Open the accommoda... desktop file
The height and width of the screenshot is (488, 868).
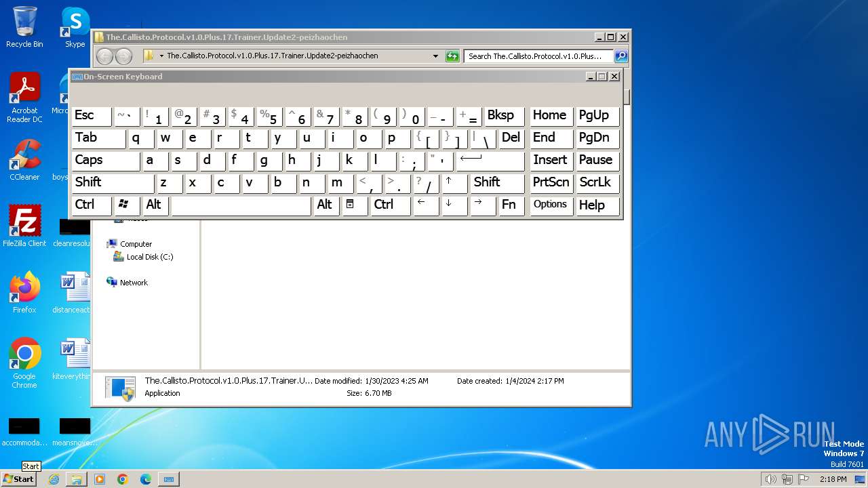pos(24,432)
